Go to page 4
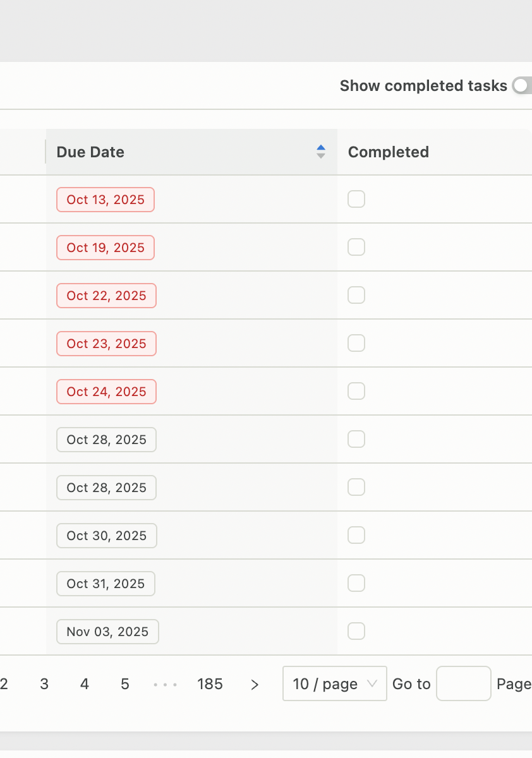Image resolution: width=532 pixels, height=758 pixels. click(85, 684)
